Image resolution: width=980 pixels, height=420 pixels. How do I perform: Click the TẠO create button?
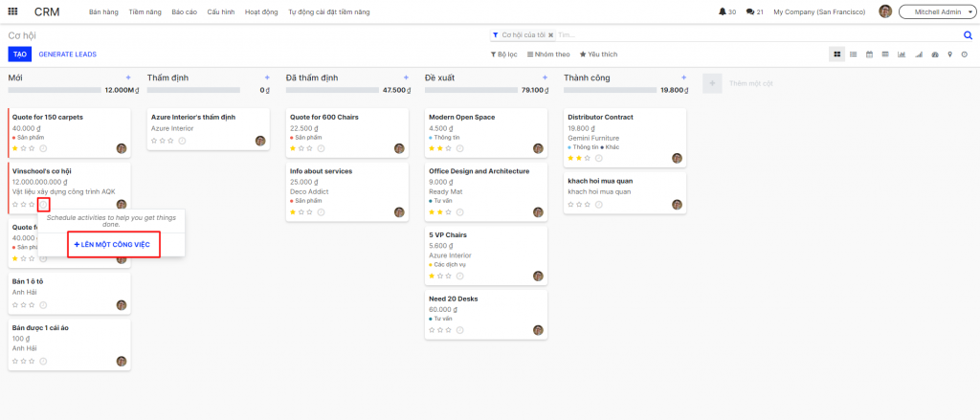coord(20,55)
